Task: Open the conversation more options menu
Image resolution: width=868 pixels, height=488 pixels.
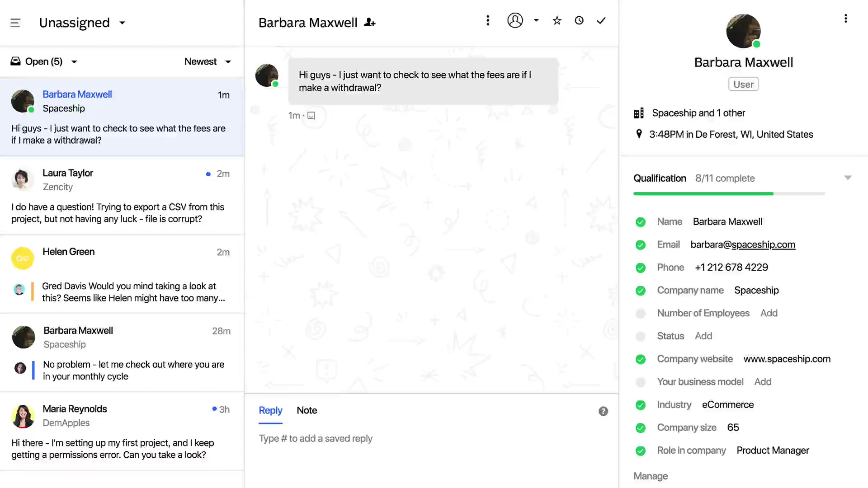Action: 488,20
